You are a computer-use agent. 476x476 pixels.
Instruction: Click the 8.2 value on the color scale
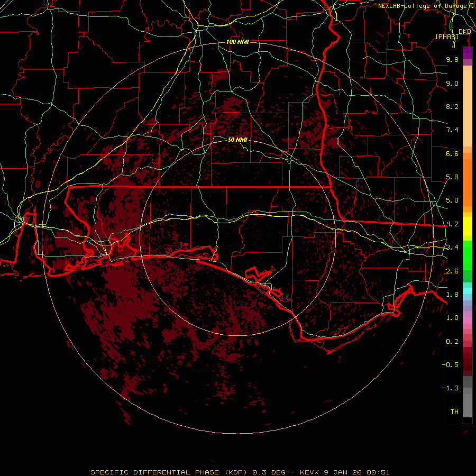[452, 106]
